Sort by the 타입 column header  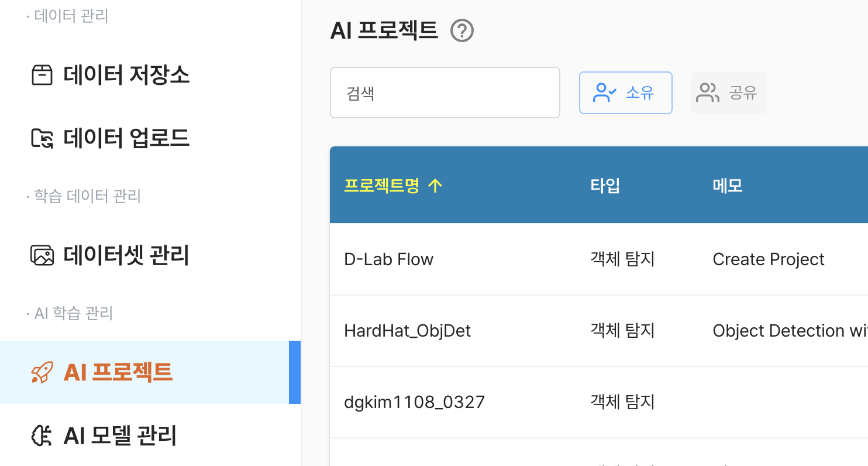point(605,186)
